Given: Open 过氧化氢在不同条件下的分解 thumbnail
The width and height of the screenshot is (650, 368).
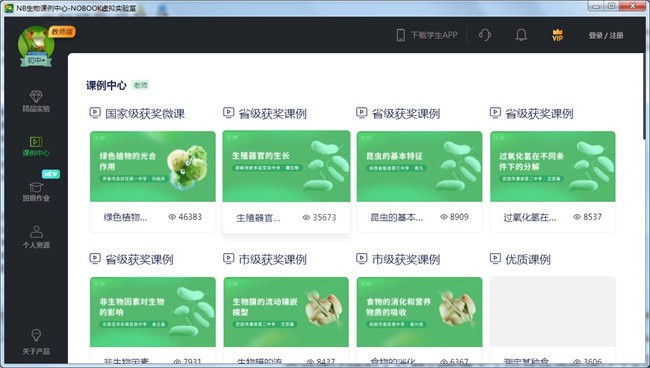Looking at the screenshot, I should coord(553,166).
